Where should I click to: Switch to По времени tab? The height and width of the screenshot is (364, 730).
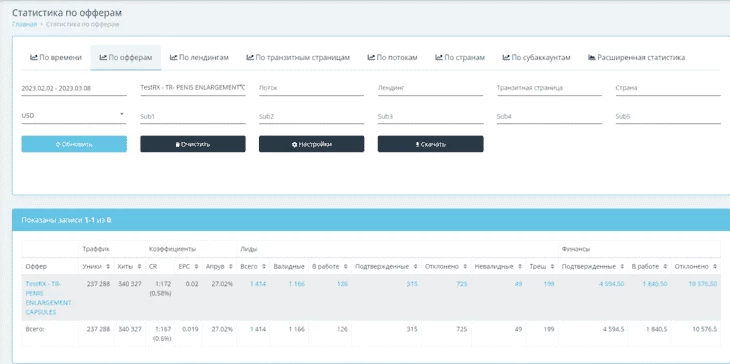[56, 58]
